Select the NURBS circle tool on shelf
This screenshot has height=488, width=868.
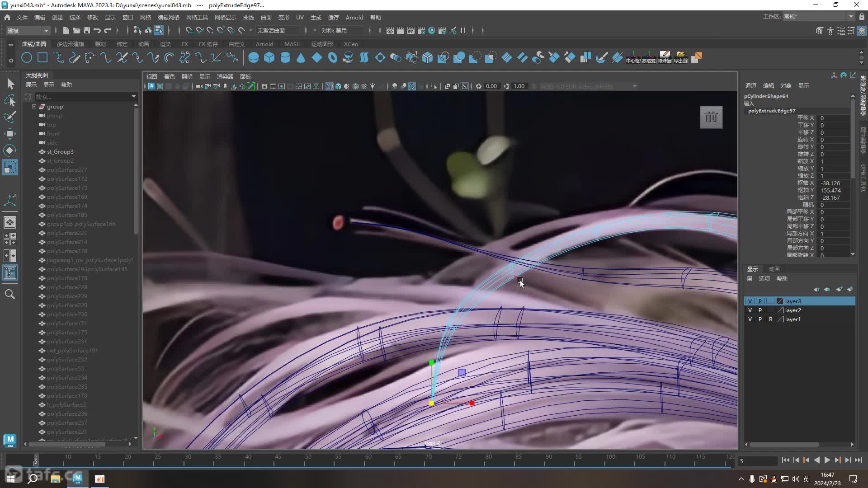[x=27, y=57]
